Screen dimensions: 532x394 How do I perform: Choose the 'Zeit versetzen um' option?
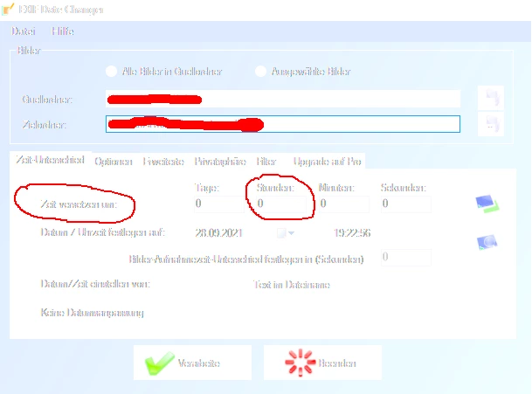(78, 204)
